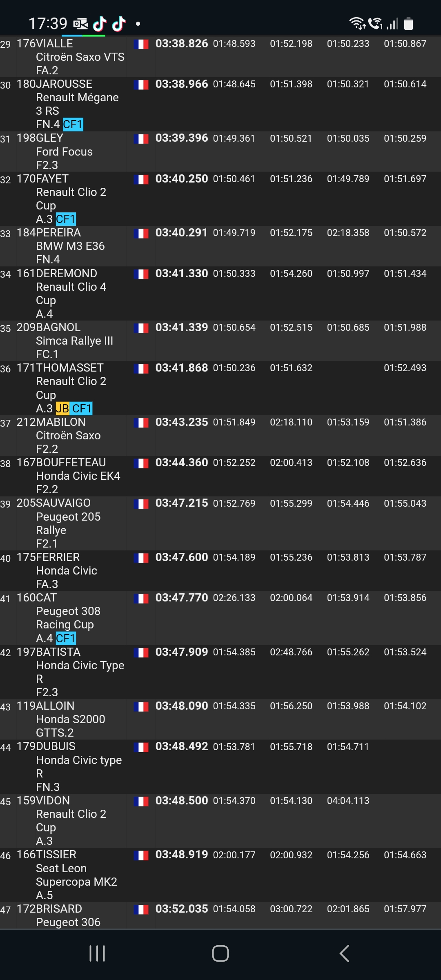Tap the battery status icon
Viewport: 441px width, 980px height.
click(x=408, y=24)
